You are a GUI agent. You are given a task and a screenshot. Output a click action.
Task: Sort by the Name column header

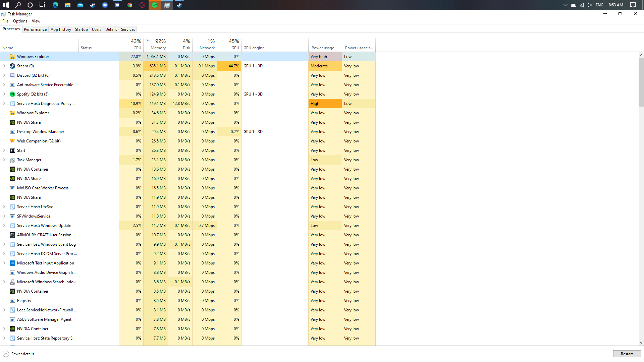click(40, 44)
